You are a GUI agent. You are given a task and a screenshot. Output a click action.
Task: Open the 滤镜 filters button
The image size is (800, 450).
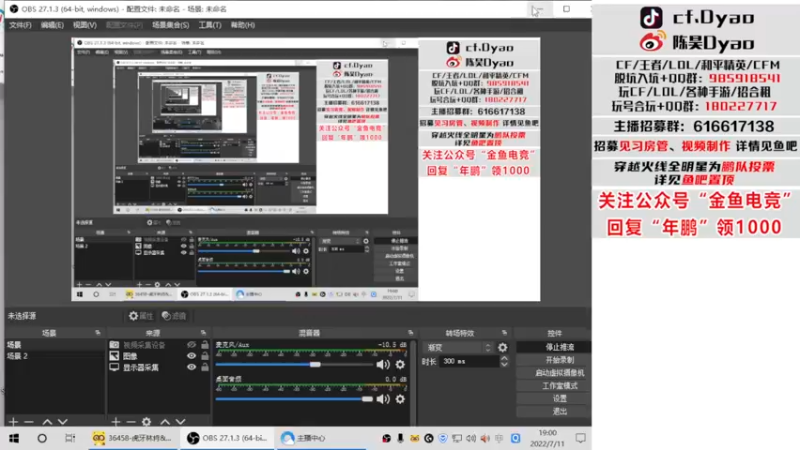pyautogui.click(x=174, y=316)
